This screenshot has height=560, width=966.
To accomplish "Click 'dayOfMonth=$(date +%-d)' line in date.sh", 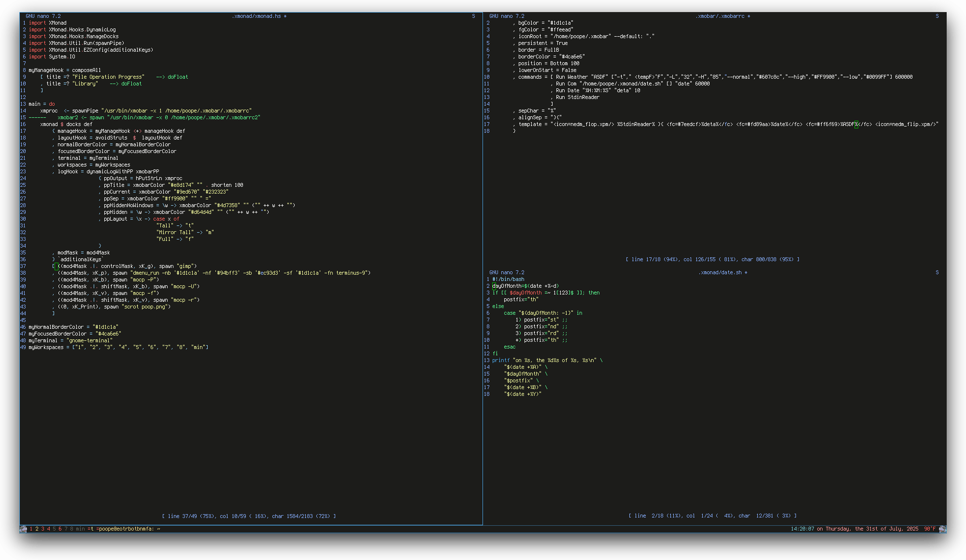I will 526,286.
